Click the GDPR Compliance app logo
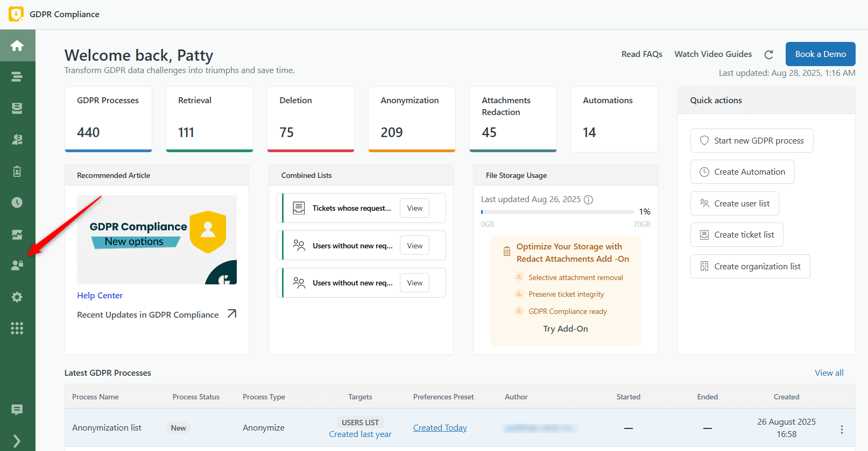Image resolution: width=868 pixels, height=451 pixels. click(16, 14)
